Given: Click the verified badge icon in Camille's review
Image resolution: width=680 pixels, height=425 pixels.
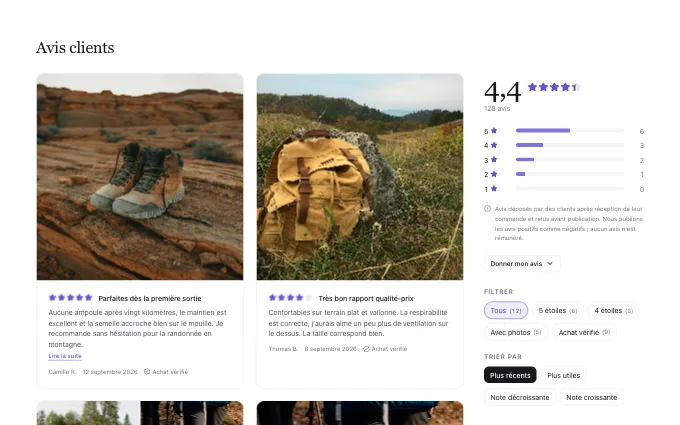Looking at the screenshot, I should pos(147,372).
